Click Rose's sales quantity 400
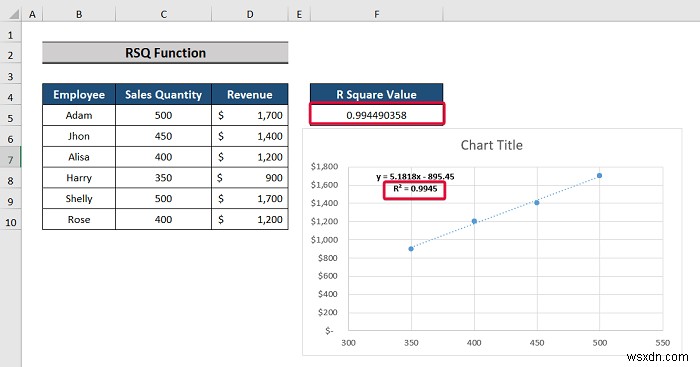The height and width of the screenshot is (367, 700). [163, 219]
